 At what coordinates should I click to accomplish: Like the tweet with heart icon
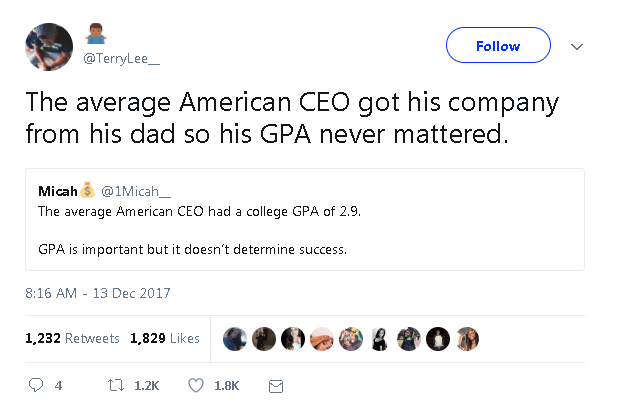tap(196, 385)
